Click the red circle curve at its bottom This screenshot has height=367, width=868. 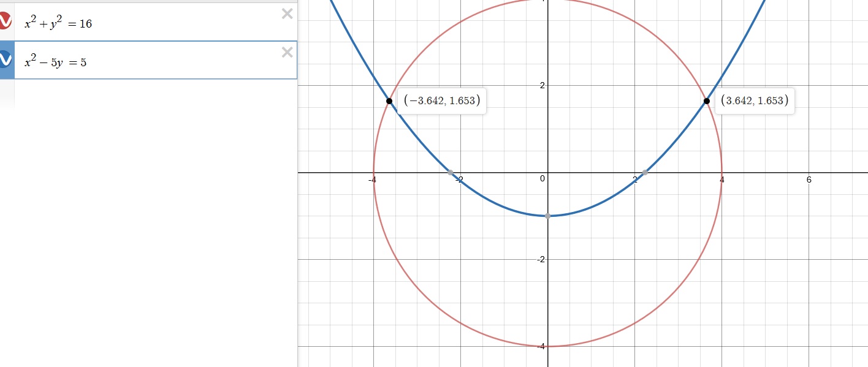pos(547,346)
